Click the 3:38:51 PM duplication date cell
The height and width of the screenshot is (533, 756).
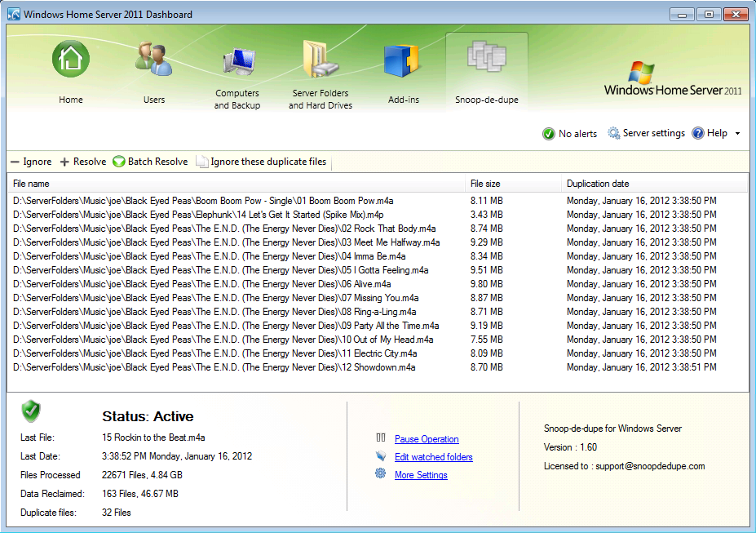pos(641,367)
